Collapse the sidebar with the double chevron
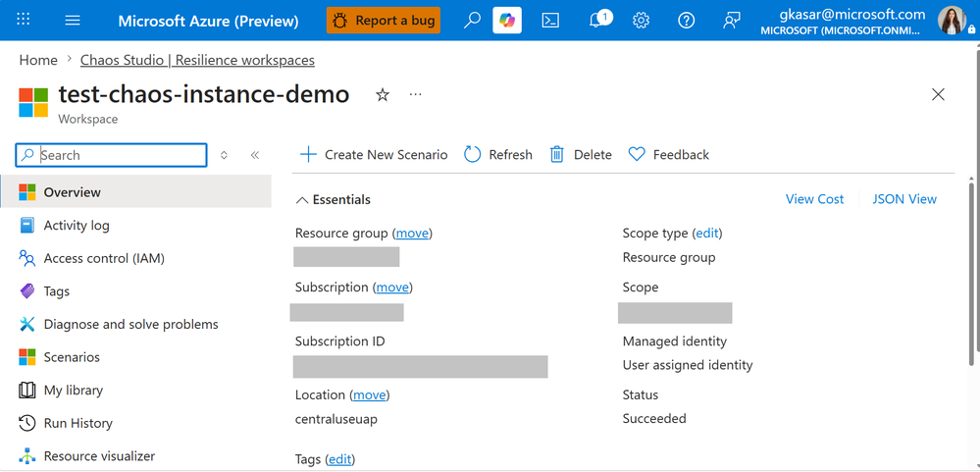Viewport: 980px width, 472px height. tap(254, 155)
